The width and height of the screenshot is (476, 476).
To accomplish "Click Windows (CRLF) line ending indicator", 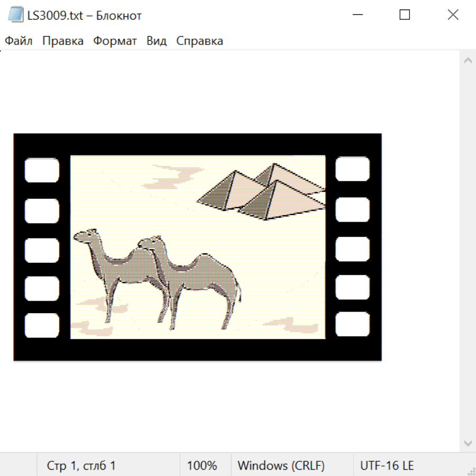I will coord(281,465).
